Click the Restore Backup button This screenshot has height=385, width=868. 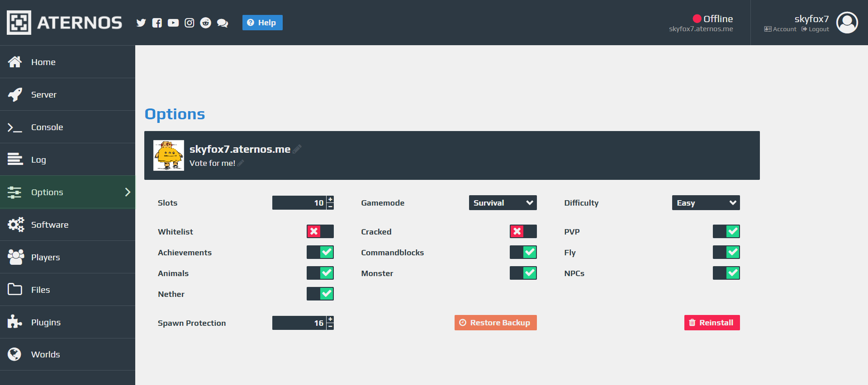(x=496, y=323)
